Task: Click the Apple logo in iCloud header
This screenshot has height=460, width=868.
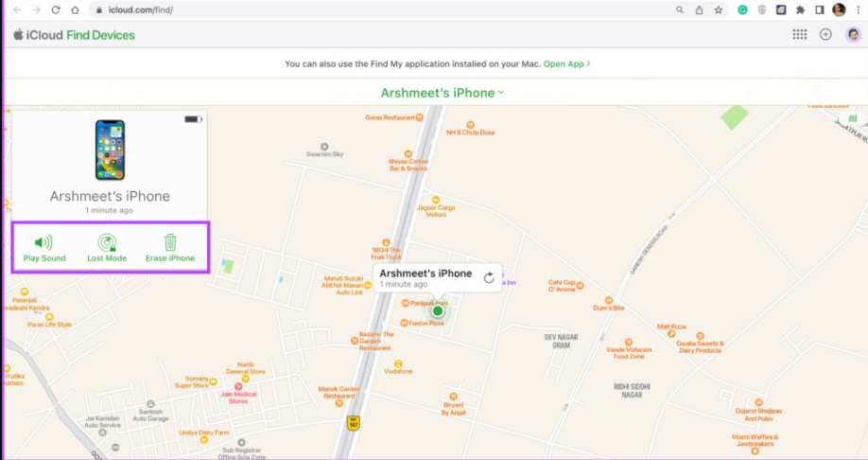Action: (x=18, y=34)
